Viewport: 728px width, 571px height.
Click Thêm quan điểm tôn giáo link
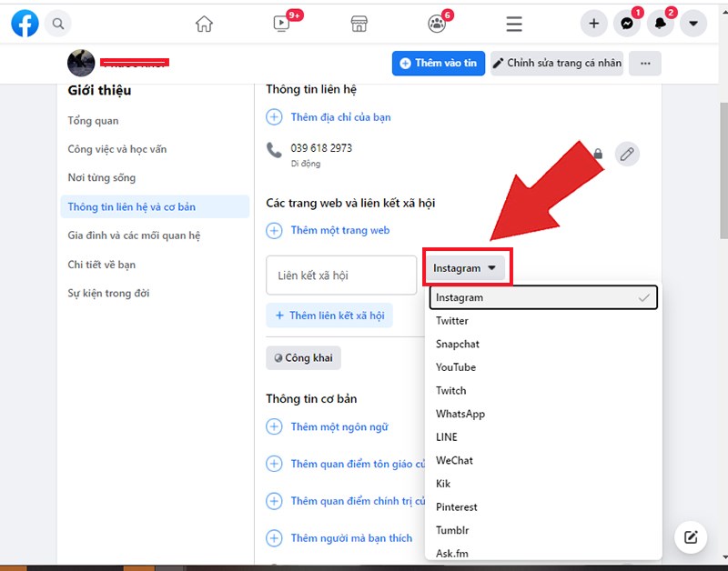[358, 464]
